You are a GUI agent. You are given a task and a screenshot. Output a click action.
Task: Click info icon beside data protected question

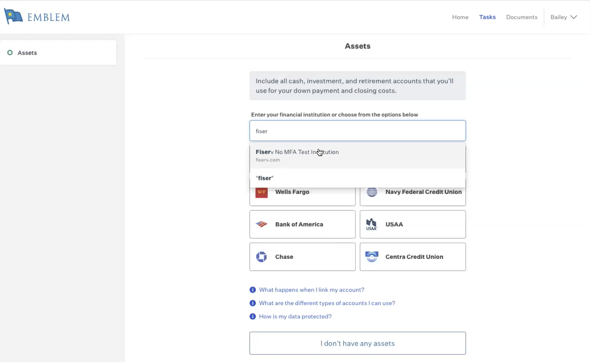click(x=253, y=317)
